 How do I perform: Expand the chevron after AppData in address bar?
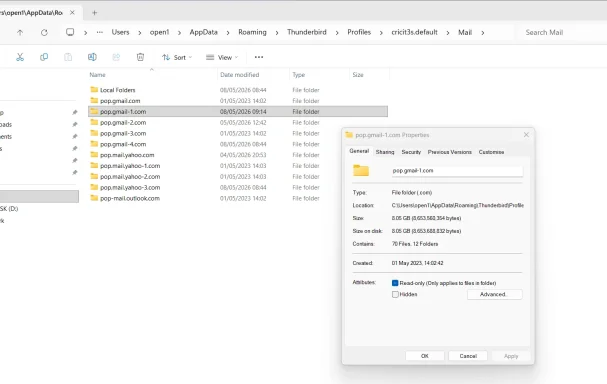tap(228, 33)
